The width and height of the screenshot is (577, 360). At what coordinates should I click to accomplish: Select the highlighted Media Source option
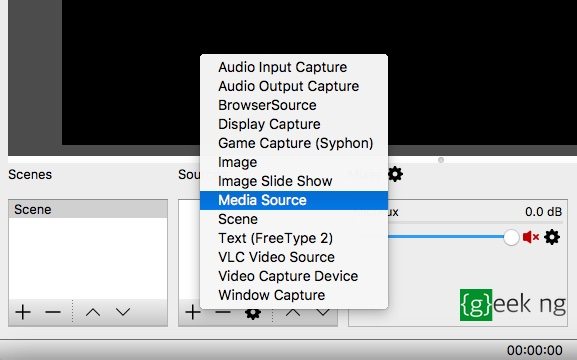294,200
